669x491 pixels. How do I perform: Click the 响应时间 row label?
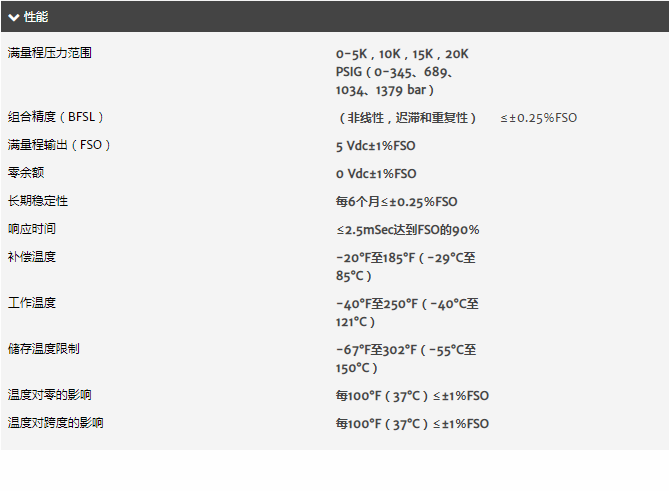(x=32, y=229)
